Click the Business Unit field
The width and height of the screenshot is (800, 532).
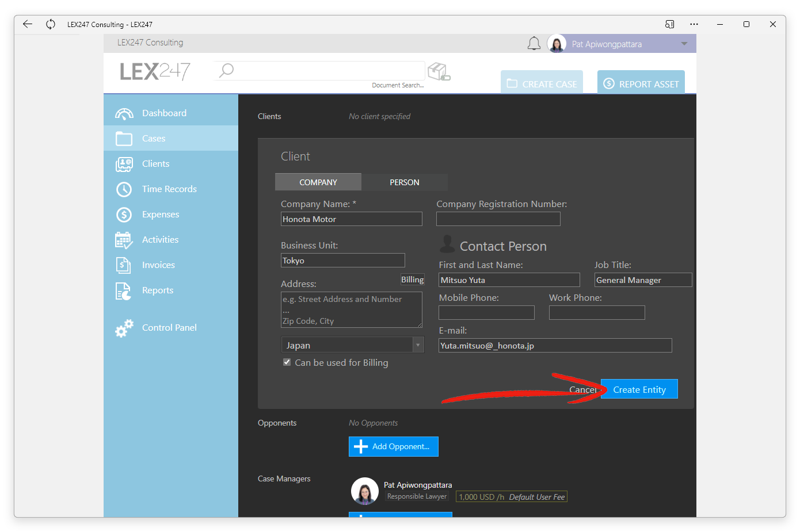pyautogui.click(x=343, y=261)
